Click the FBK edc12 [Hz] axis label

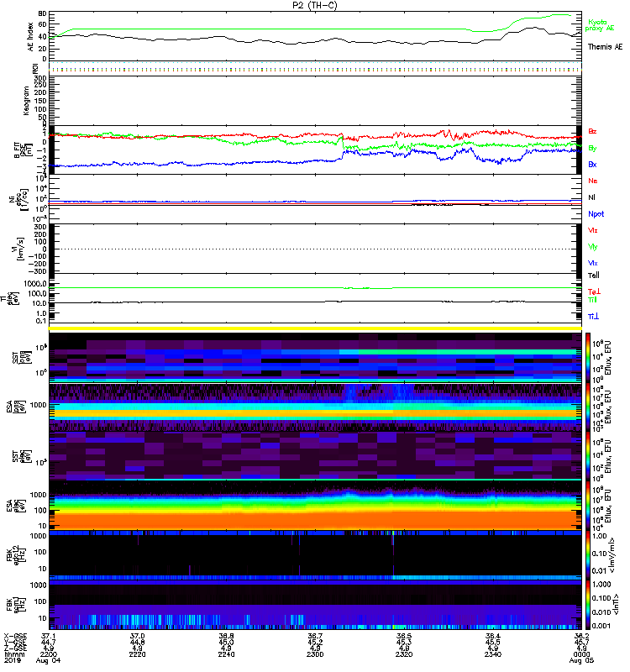pos(16,555)
